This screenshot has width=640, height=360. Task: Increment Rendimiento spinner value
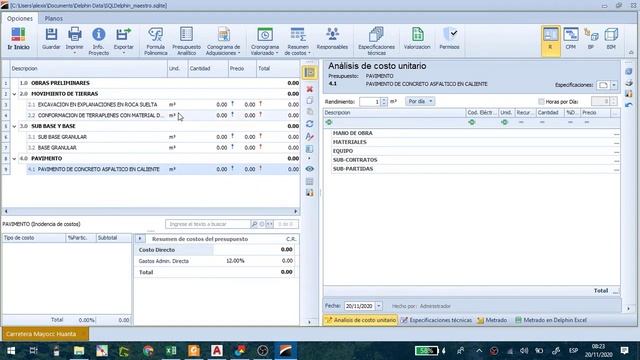pyautogui.click(x=384, y=99)
